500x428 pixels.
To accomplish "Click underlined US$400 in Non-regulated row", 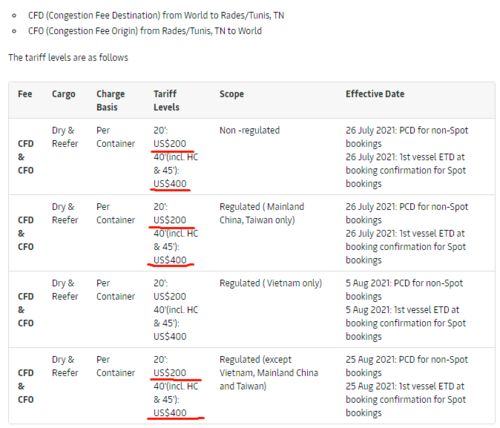I will 170,184.
